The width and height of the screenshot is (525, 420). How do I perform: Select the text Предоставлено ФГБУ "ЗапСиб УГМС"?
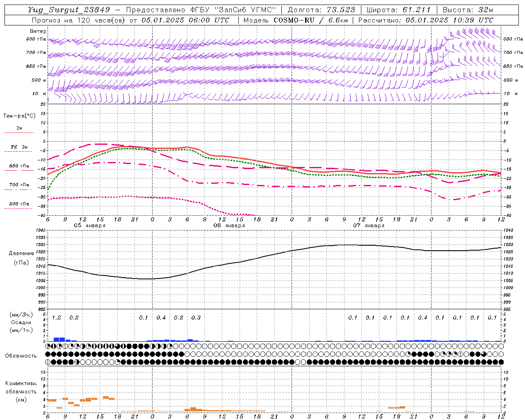201,10
